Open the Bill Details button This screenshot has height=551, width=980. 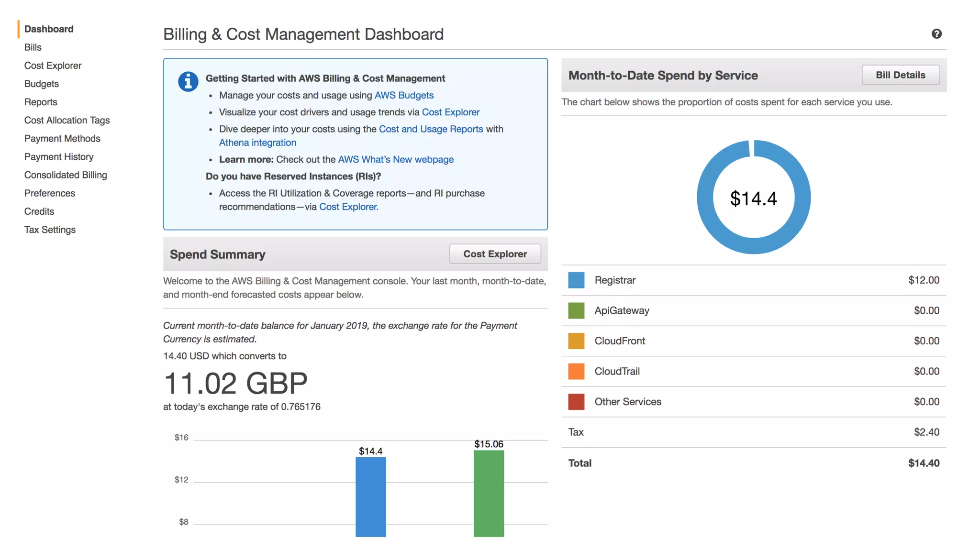pos(900,75)
